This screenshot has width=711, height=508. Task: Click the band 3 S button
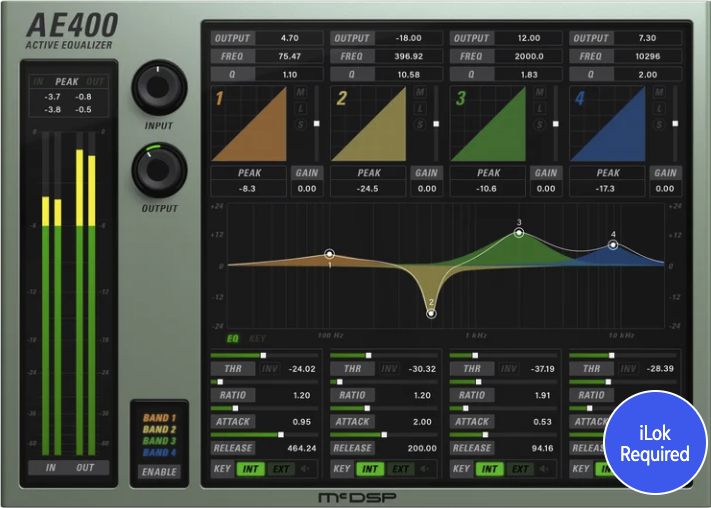click(x=540, y=124)
